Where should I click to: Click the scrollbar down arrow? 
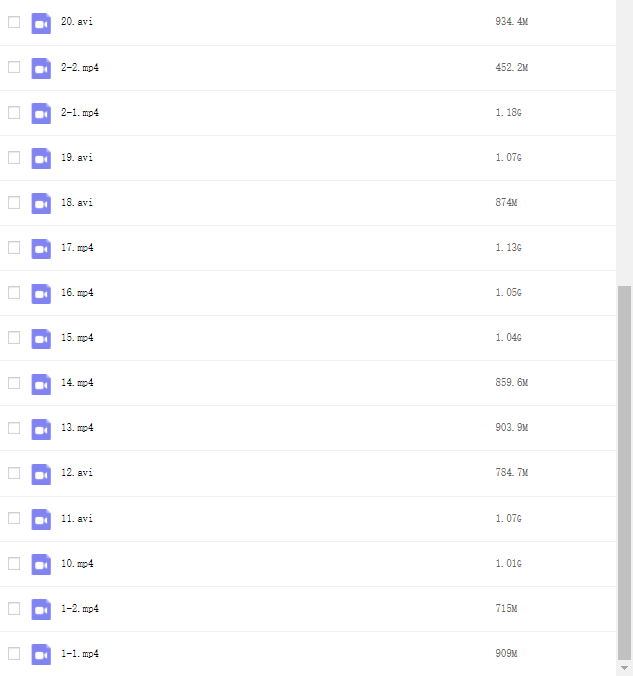[624, 667]
